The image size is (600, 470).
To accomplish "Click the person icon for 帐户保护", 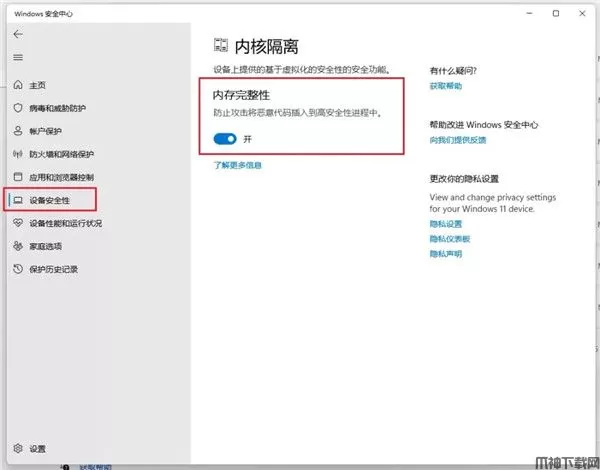I will click(18, 131).
